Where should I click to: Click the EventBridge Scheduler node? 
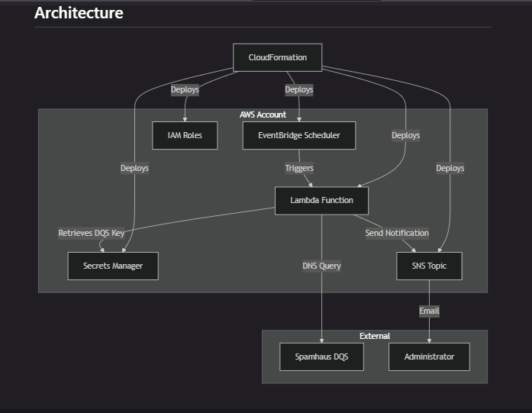tap(298, 135)
